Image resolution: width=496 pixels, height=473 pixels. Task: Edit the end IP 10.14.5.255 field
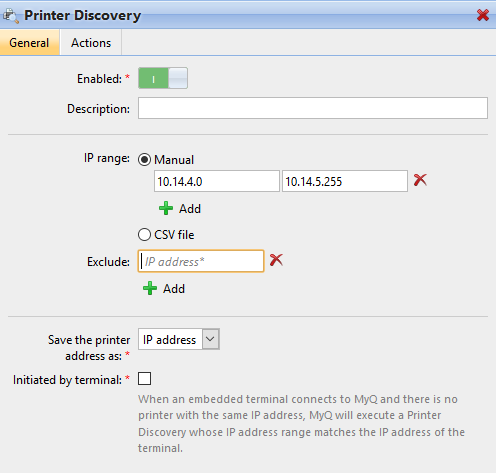click(x=345, y=181)
